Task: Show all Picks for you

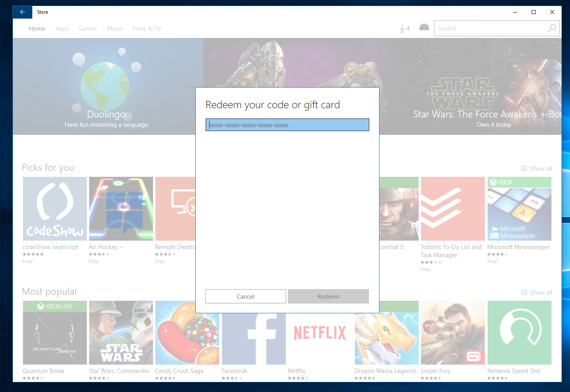Action: click(x=536, y=169)
